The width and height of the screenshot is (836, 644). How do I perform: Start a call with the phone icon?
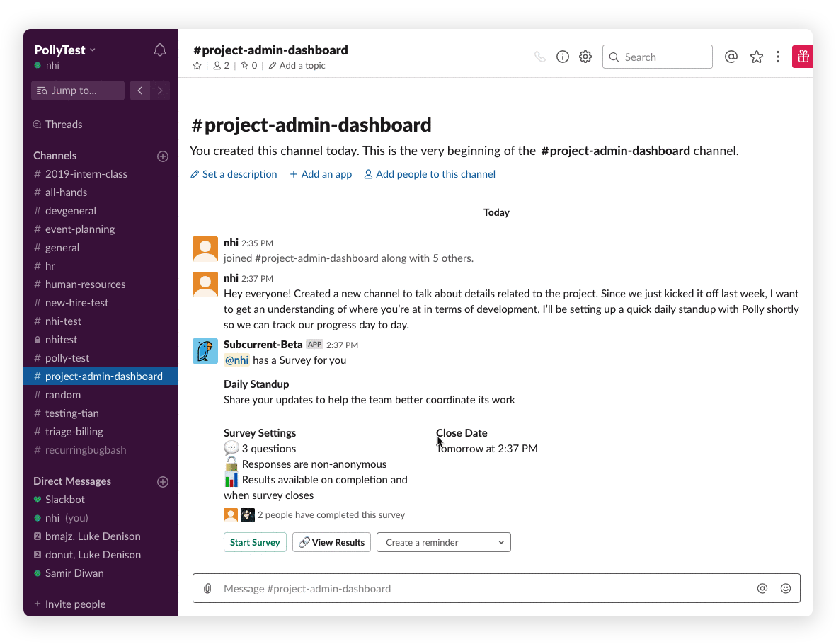540,57
